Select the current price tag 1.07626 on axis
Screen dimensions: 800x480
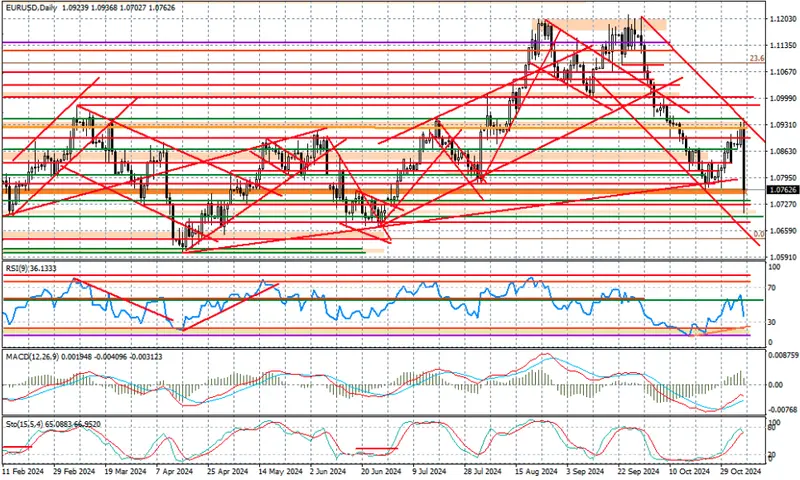coord(782,190)
